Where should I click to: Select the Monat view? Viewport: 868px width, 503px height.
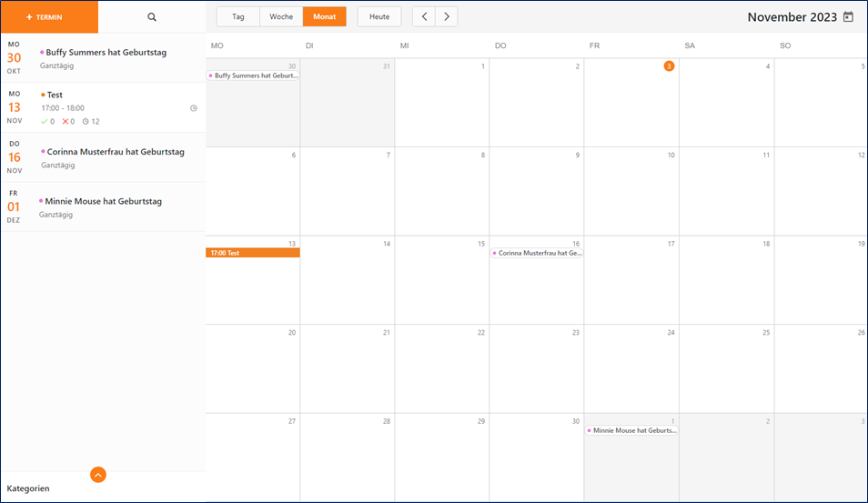[x=324, y=16]
